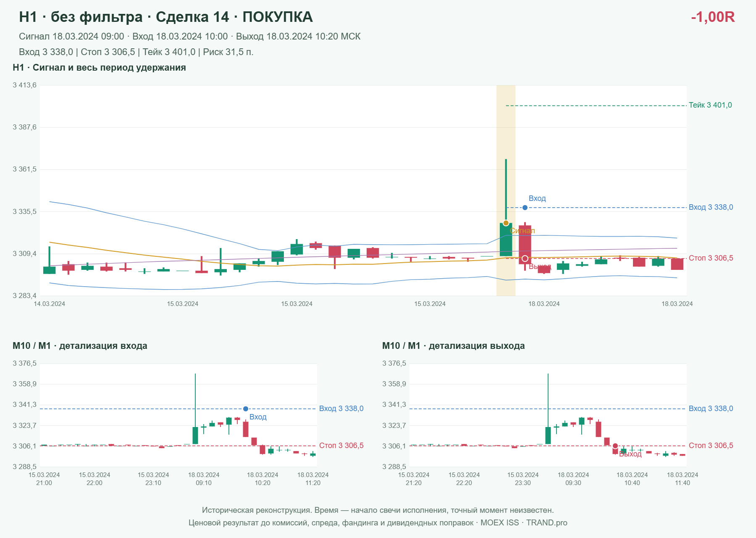756x538 pixels.
Task: Click the 3 335,5 axis value
Action: point(25,211)
